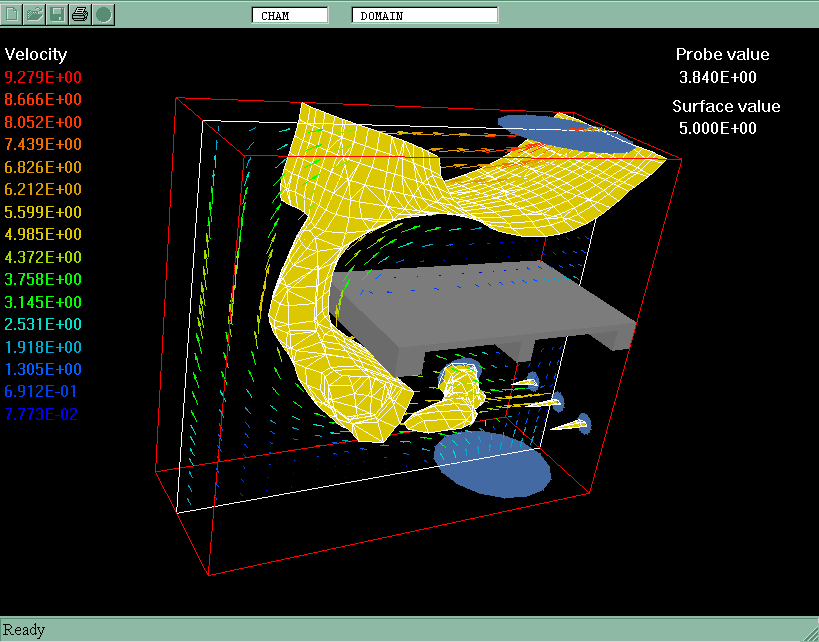The image size is (819, 642).
Task: Pick the dark blue 7.773E-02 legend entry
Action: point(42,414)
